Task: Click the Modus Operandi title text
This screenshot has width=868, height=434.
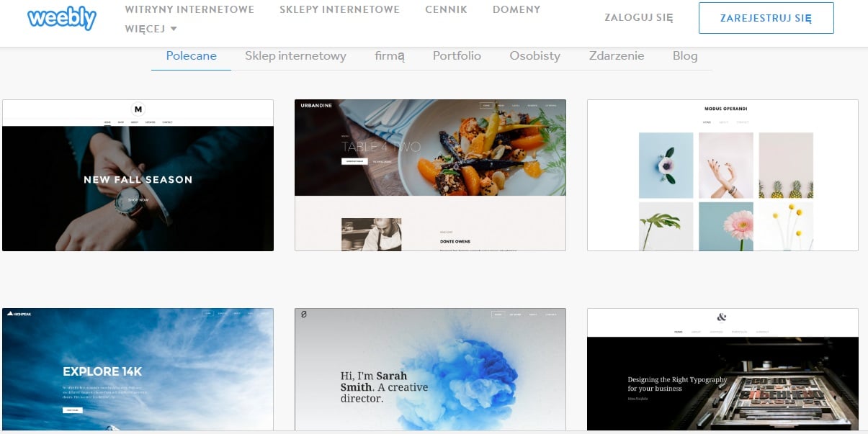Action: click(726, 109)
